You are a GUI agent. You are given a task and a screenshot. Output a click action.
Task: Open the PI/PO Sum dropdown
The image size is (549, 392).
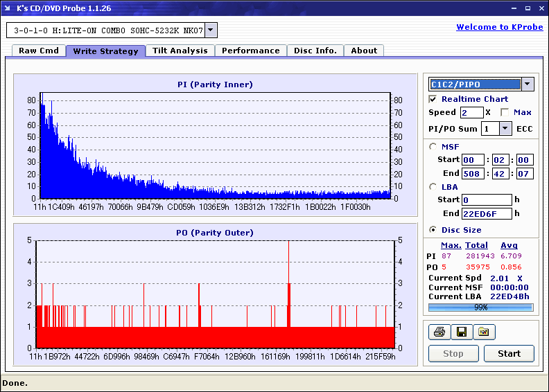point(505,129)
